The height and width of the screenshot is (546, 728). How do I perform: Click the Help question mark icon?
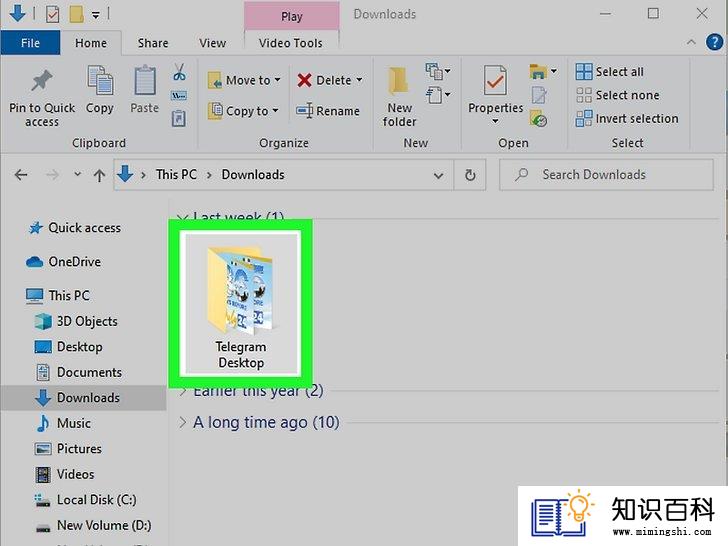(714, 42)
